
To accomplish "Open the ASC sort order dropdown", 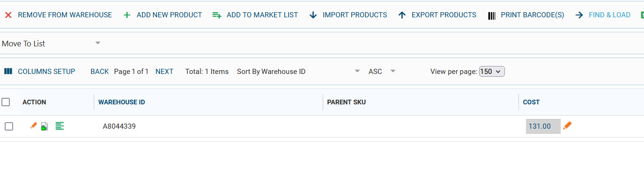I will [x=382, y=72].
